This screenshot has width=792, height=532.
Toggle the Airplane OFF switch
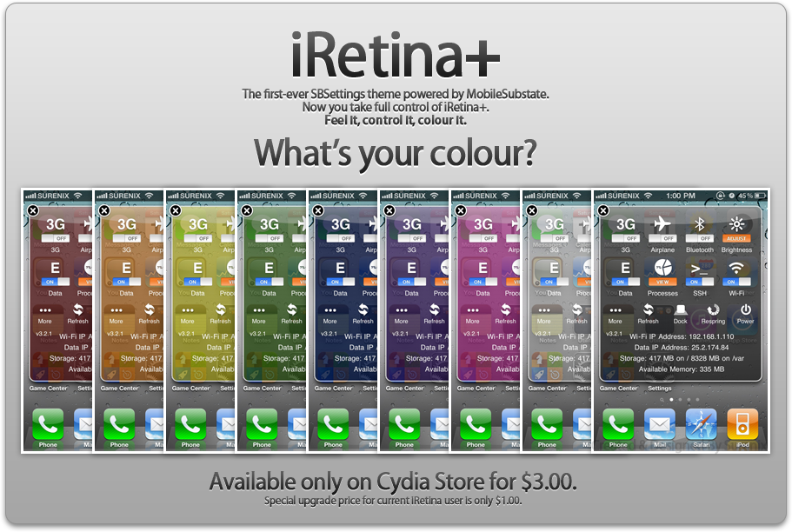coord(662,238)
